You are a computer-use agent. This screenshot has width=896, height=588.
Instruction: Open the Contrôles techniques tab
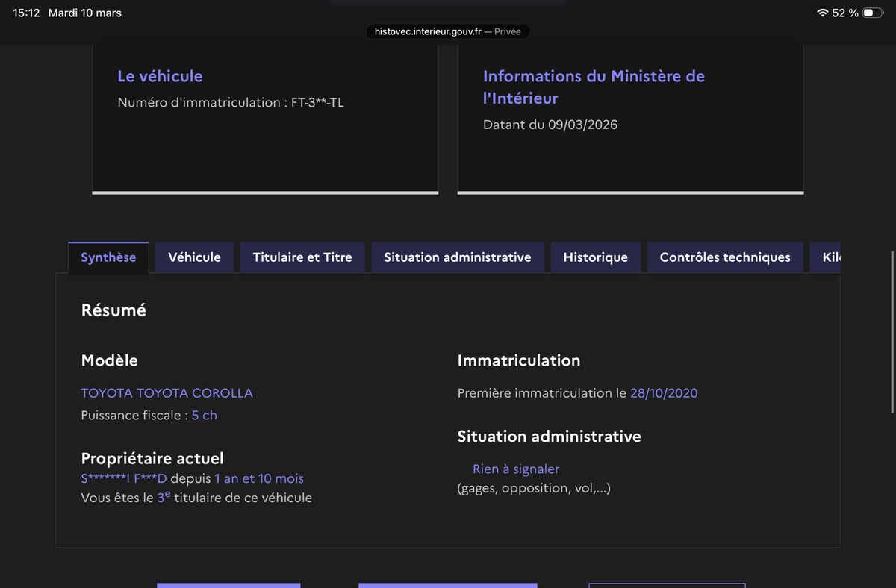[x=725, y=257]
